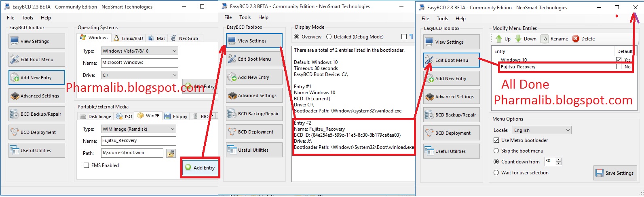644x197 pixels.
Task: Select Add New Entry in left window
Action: click(37, 78)
